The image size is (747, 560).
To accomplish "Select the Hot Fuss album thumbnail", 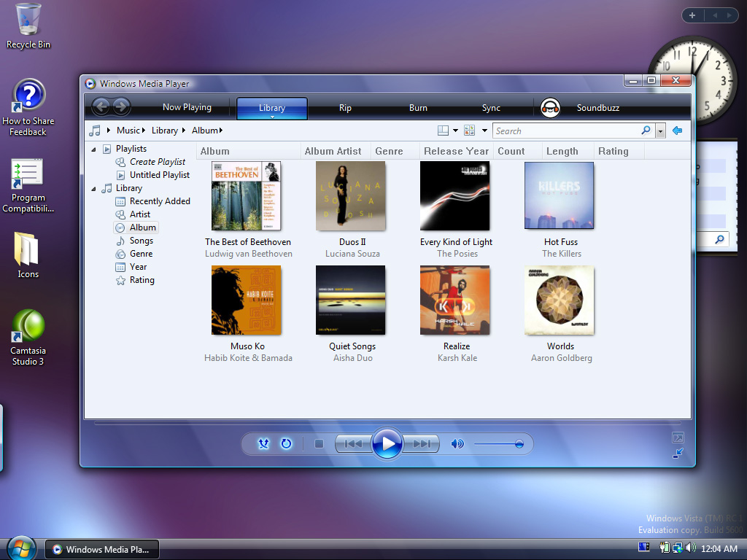I will pyautogui.click(x=559, y=195).
